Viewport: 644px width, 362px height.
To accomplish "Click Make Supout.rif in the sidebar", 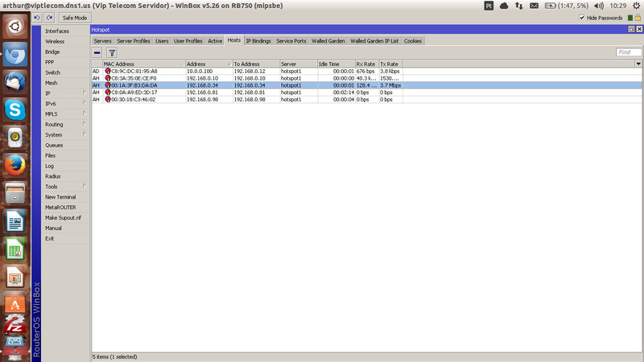I will (x=65, y=217).
